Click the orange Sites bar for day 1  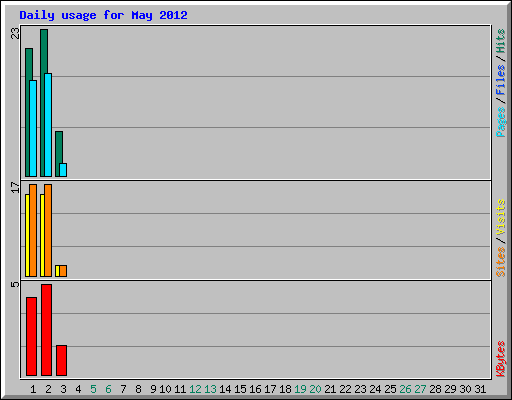coord(33,230)
